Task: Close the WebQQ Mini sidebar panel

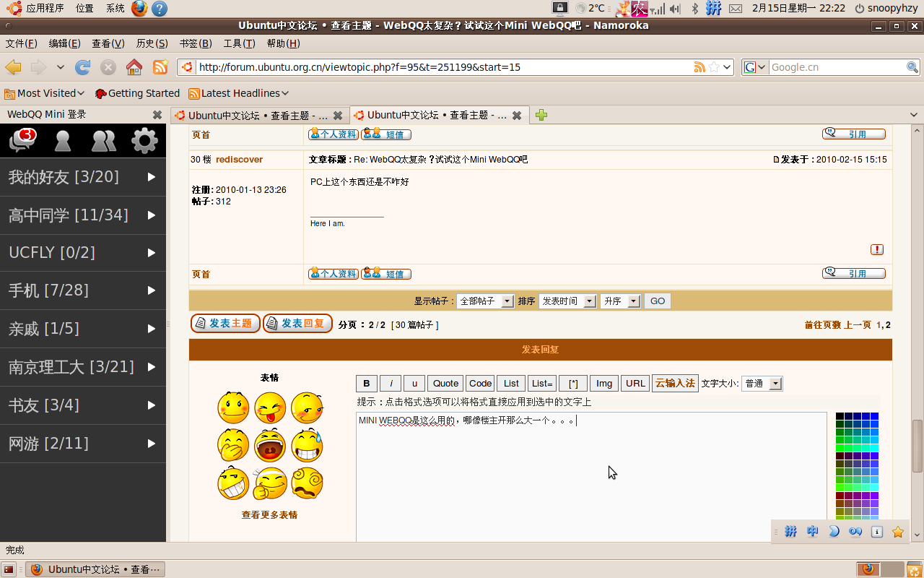Action: point(157,115)
